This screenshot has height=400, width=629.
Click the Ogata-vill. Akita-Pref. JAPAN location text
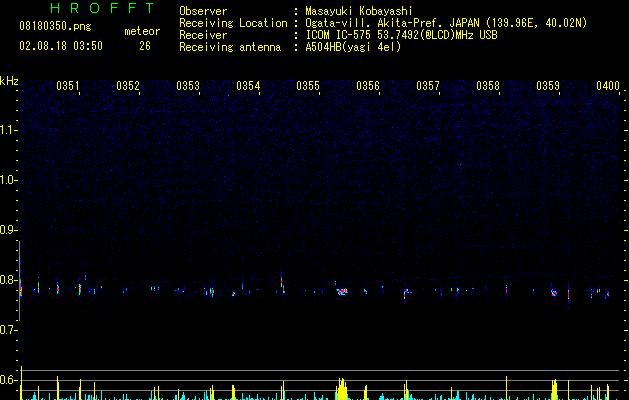tap(446, 23)
